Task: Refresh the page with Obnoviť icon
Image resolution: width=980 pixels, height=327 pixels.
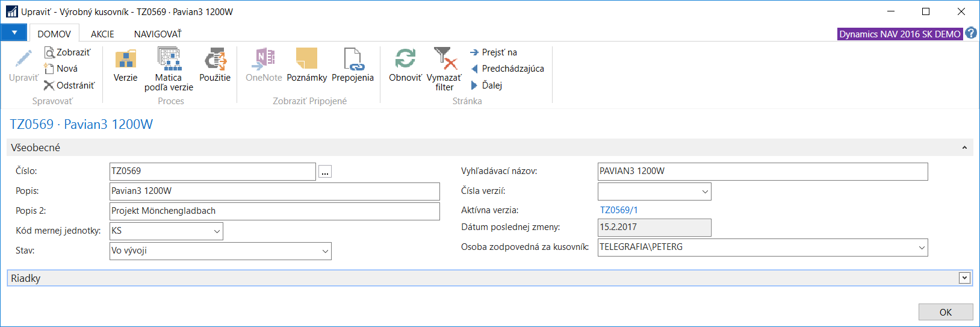Action: (405, 59)
